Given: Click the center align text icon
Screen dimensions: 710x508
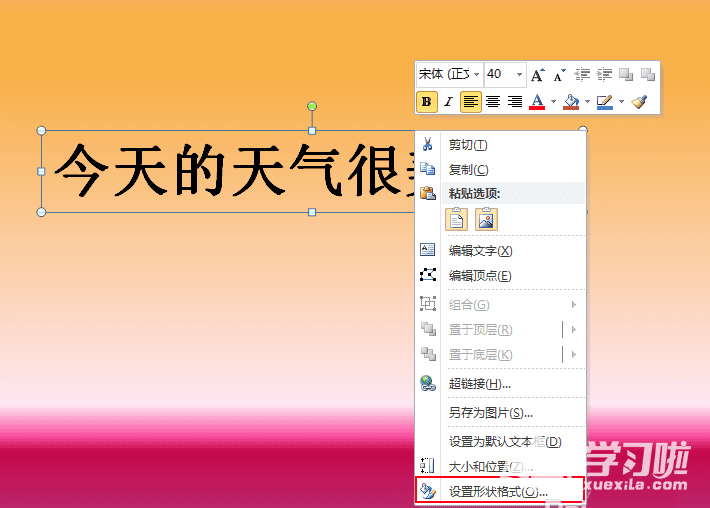Looking at the screenshot, I should click(492, 101).
